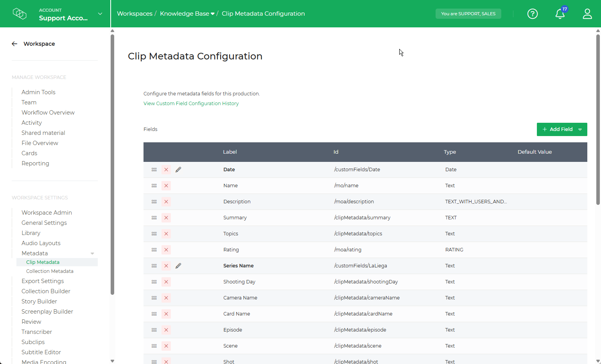Open View Custom Field Configuration History
Viewport: 601px width, 364px height.
pos(191,103)
